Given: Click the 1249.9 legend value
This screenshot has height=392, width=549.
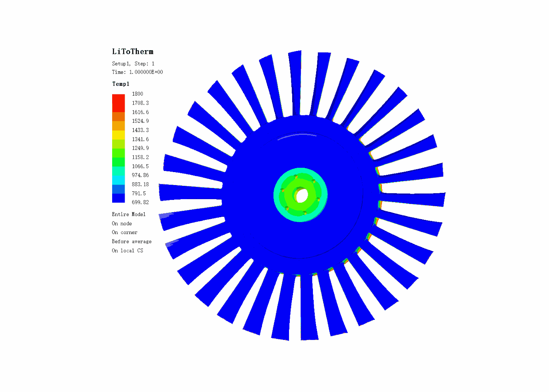Looking at the screenshot, I should click(x=140, y=148).
